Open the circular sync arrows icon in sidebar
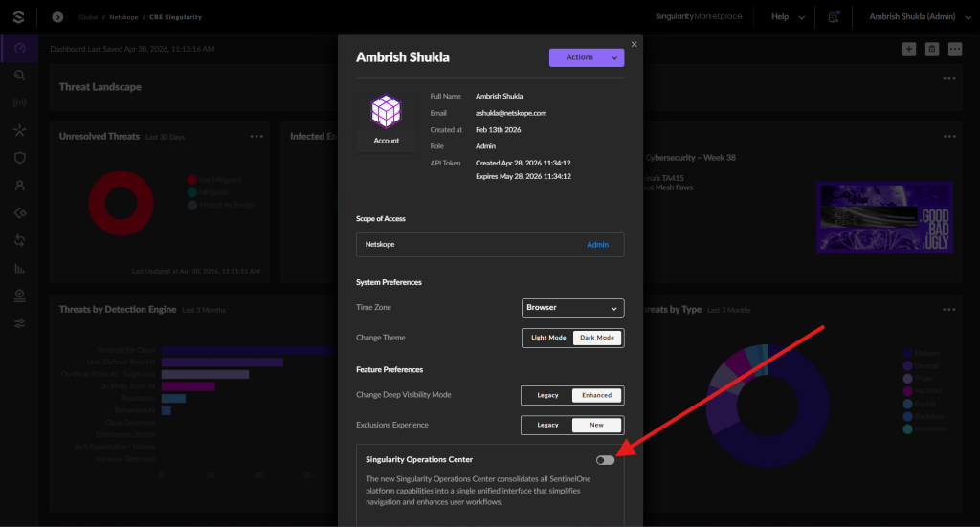This screenshot has height=527, width=980. click(x=19, y=240)
